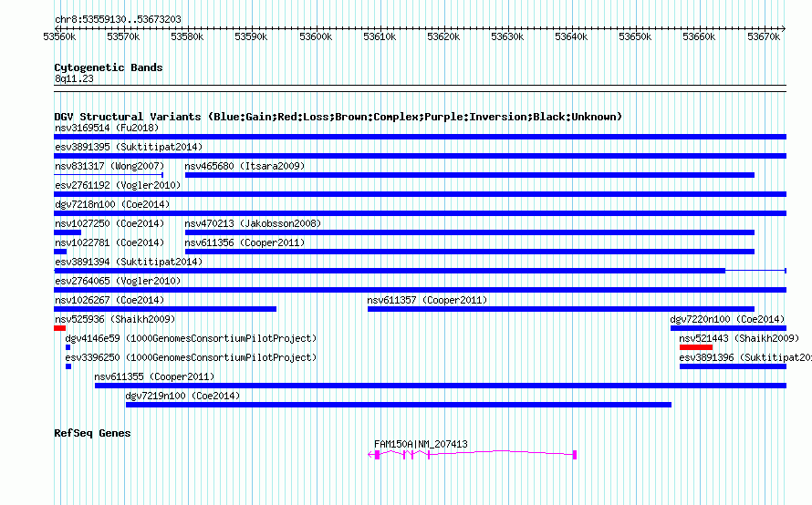Select the RefSeq Genes track title
Viewport: 812px width, 505px height.
tap(92, 433)
